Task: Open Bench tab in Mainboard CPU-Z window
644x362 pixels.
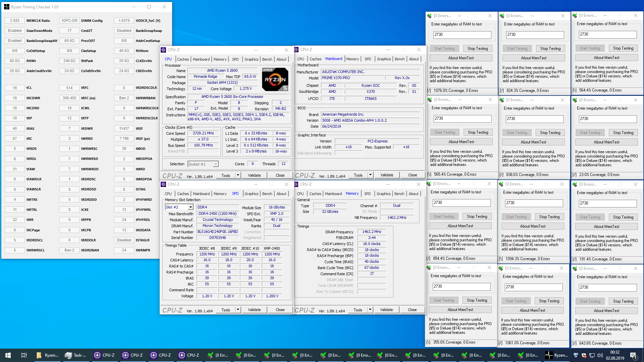Action: (399, 59)
